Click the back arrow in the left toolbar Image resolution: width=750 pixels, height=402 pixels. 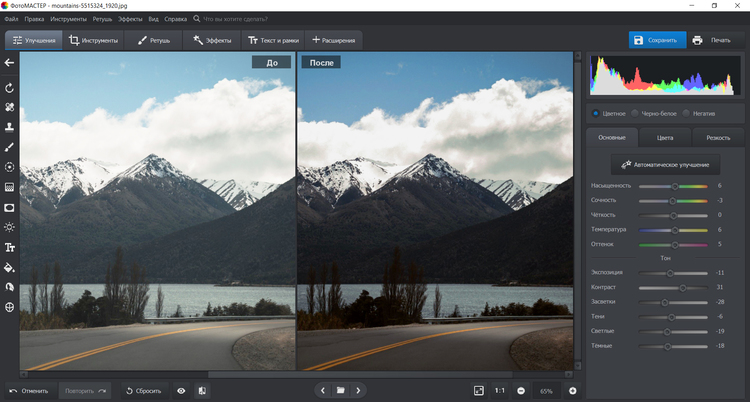[x=9, y=62]
